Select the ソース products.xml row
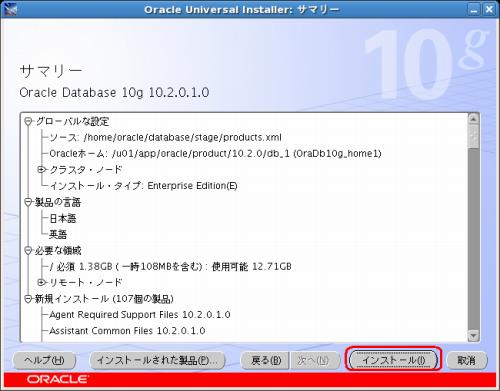 pyautogui.click(x=165, y=137)
